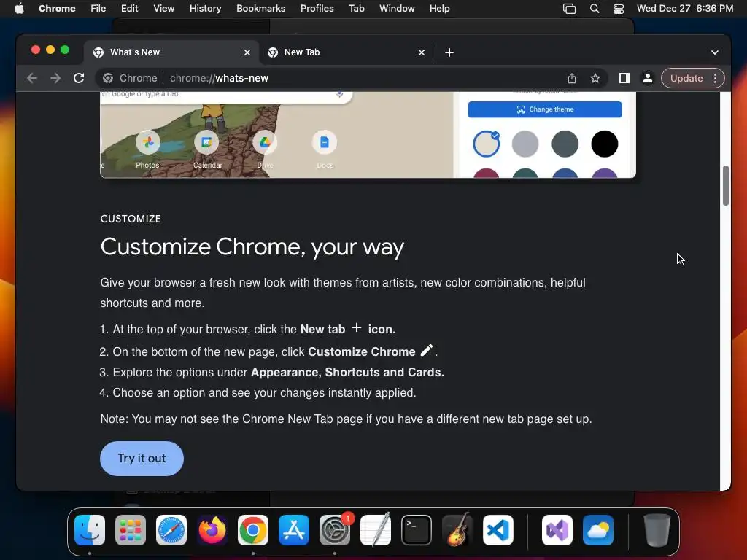
Task: Click the Update button
Action: [686, 78]
